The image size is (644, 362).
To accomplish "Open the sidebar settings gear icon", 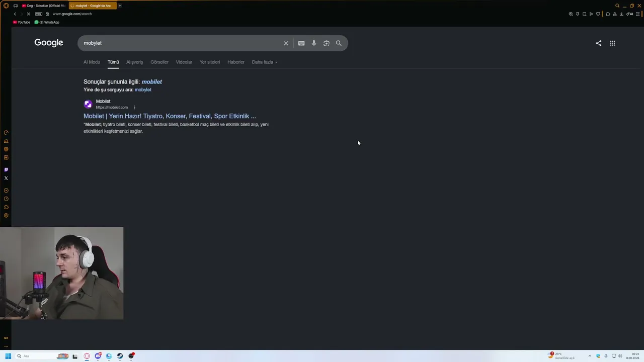I will 6,215.
